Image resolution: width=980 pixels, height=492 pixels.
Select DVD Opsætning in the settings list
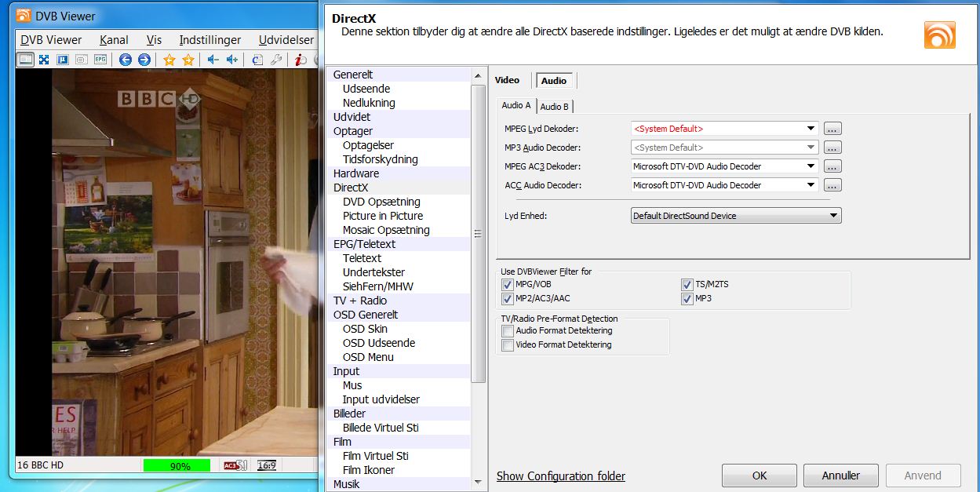tap(381, 202)
